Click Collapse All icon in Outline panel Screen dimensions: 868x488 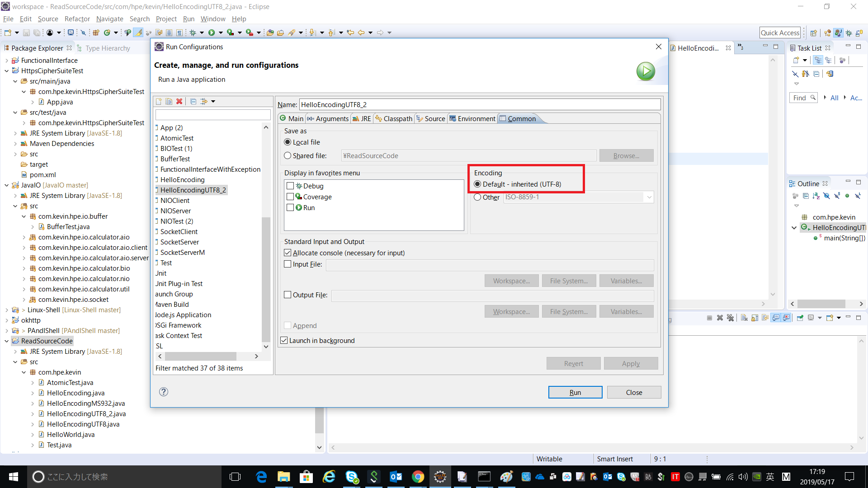point(806,196)
